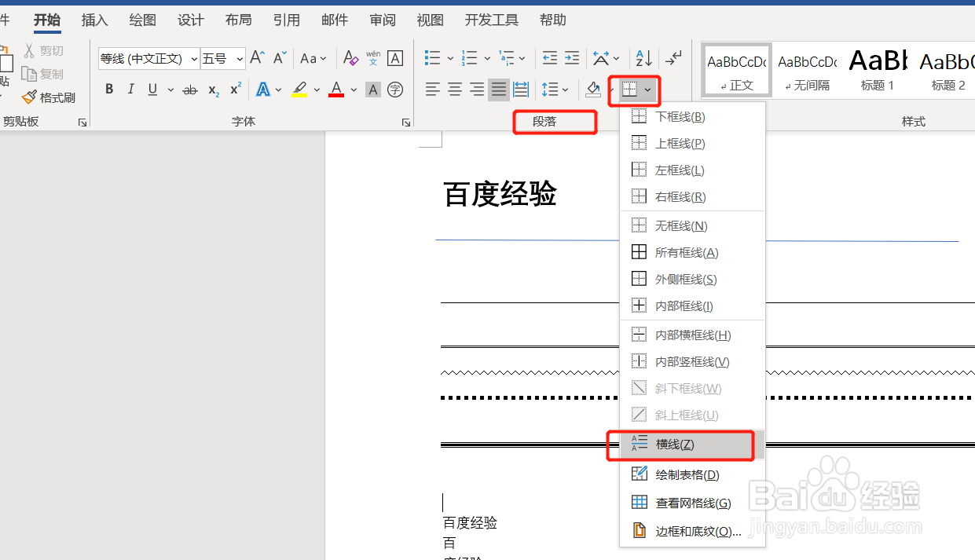Click the Chinese layout (A with arrows) icon

tap(601, 58)
